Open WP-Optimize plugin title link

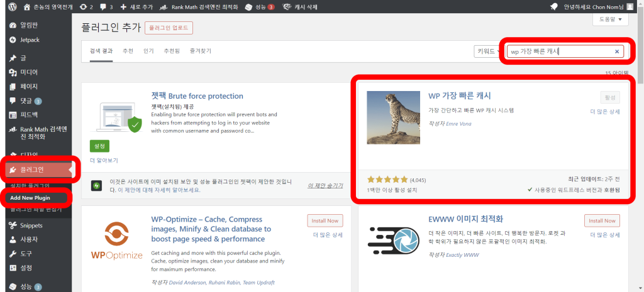210,229
